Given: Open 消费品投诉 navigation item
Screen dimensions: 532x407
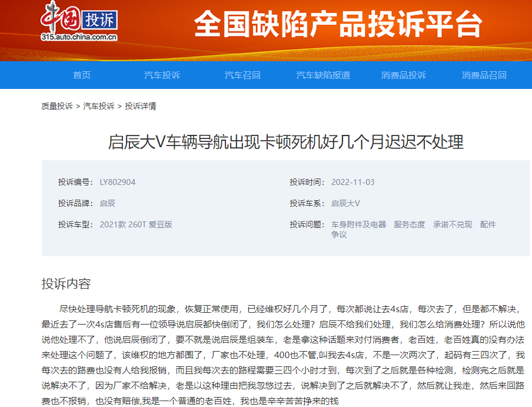Looking at the screenshot, I should 403,75.
